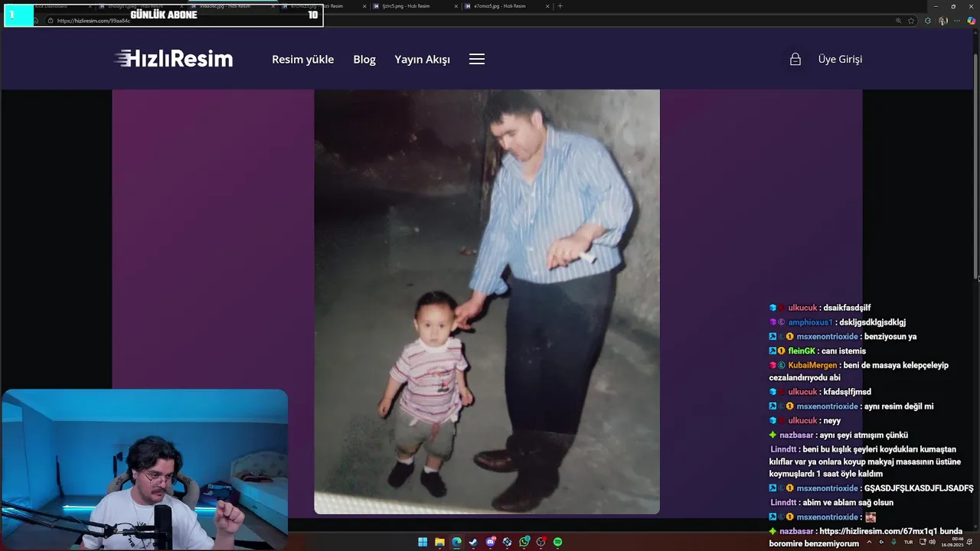Click chat message "benziyosun ya"

pos(890,337)
